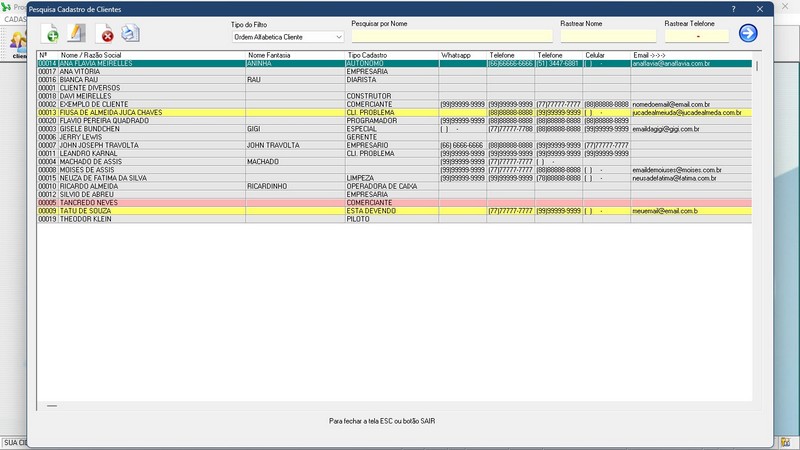This screenshot has height=450, width=800.
Task: Close the Pesquisa Cadastro de Clientes dialog
Action: coord(760,9)
